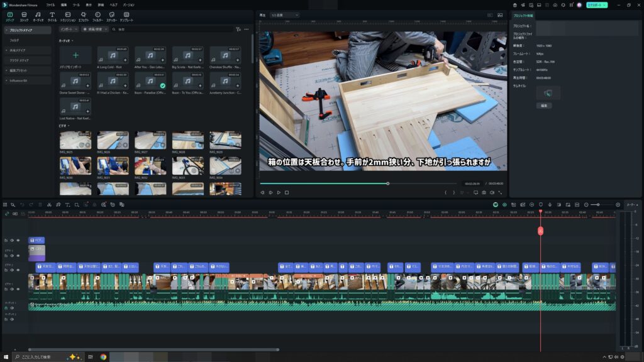The width and height of the screenshot is (644, 362).
Task: Open the import (インポート) dropdown
Action: tap(69, 29)
